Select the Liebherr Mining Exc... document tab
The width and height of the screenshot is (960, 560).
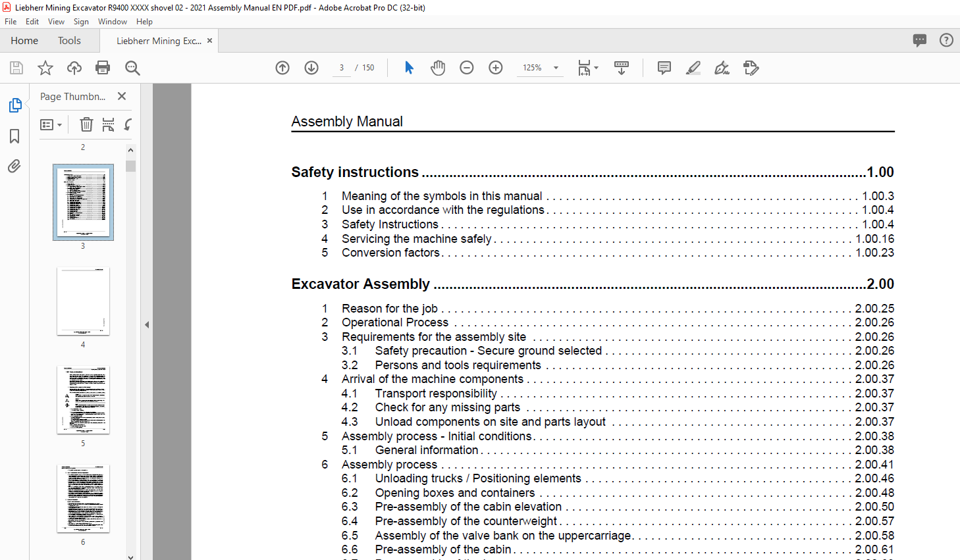tap(159, 41)
